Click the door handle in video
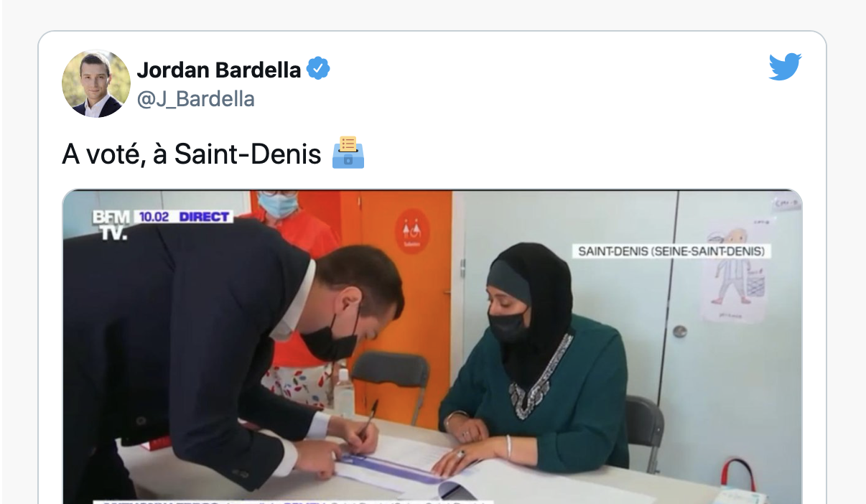The image size is (866, 504). (679, 332)
